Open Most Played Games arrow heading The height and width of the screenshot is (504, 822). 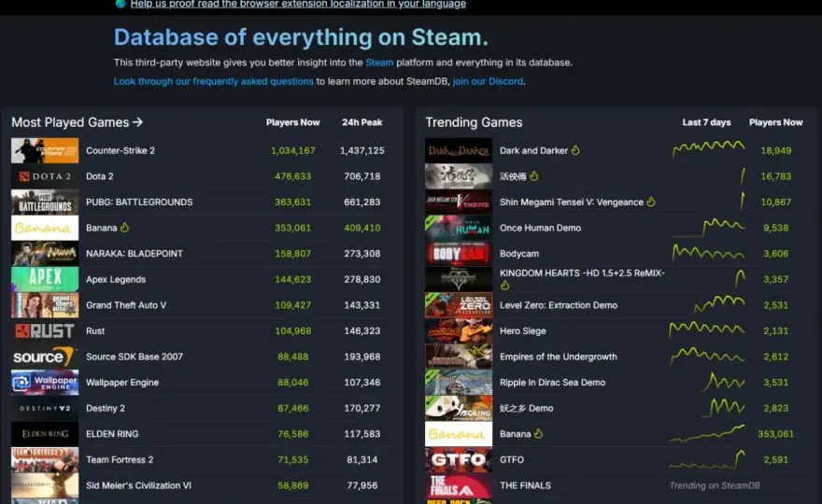tap(77, 122)
